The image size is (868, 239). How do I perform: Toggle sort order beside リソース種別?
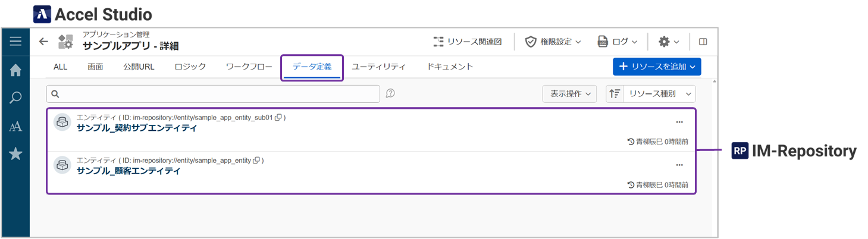coord(615,94)
